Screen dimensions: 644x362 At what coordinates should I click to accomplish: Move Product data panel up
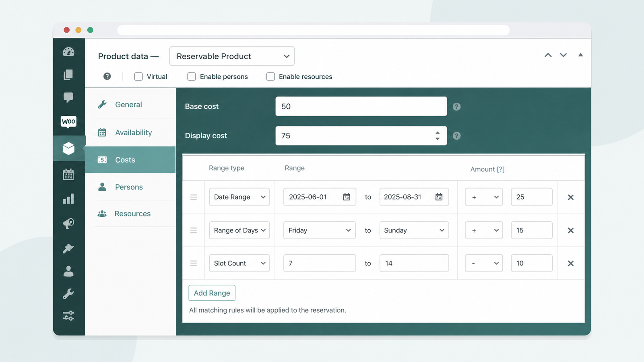(x=548, y=55)
